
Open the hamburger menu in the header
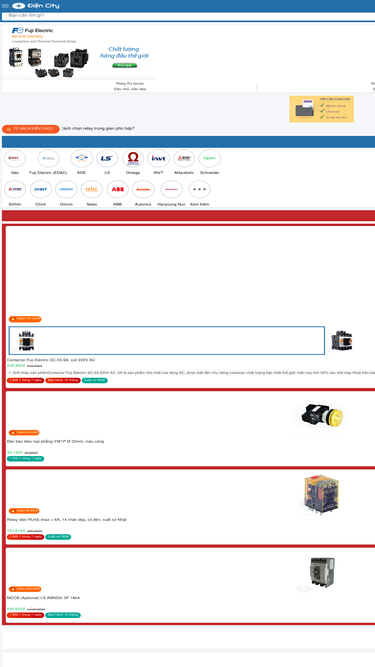[5, 6]
